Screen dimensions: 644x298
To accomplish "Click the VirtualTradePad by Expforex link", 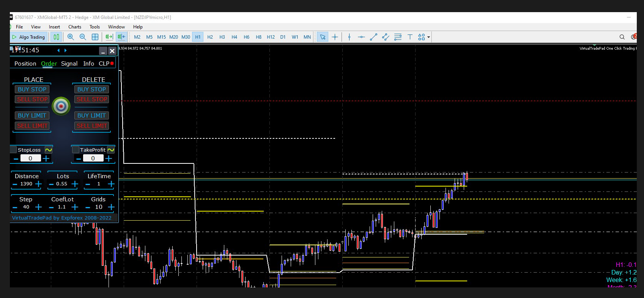I will [x=62, y=218].
